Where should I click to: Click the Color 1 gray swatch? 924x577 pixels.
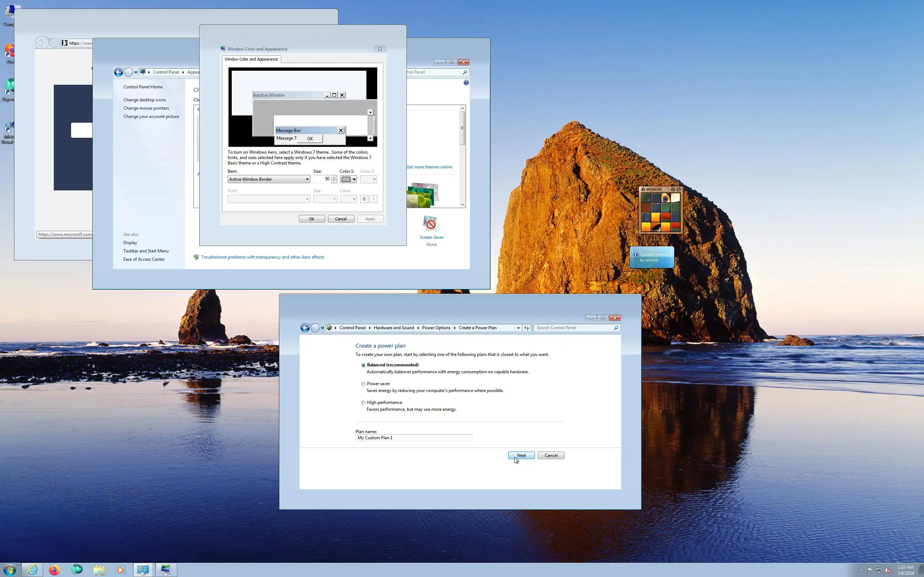click(346, 179)
